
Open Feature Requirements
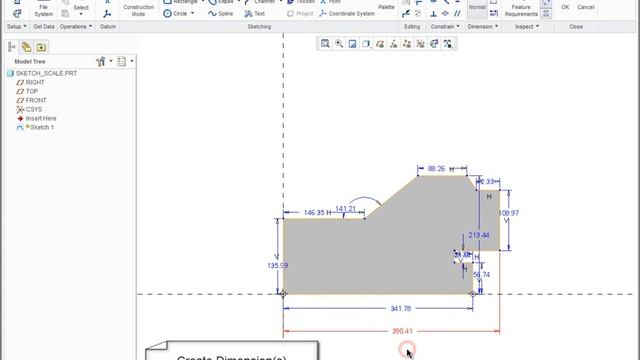point(521,10)
